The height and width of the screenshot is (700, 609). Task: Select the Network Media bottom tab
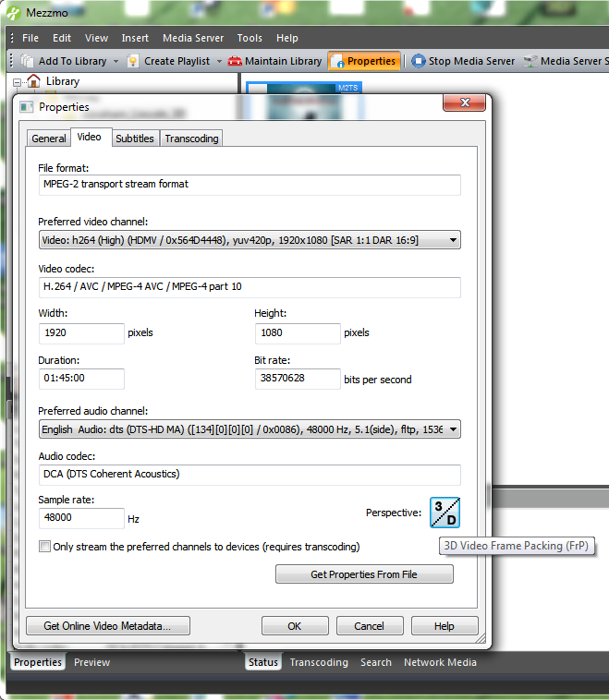point(440,662)
